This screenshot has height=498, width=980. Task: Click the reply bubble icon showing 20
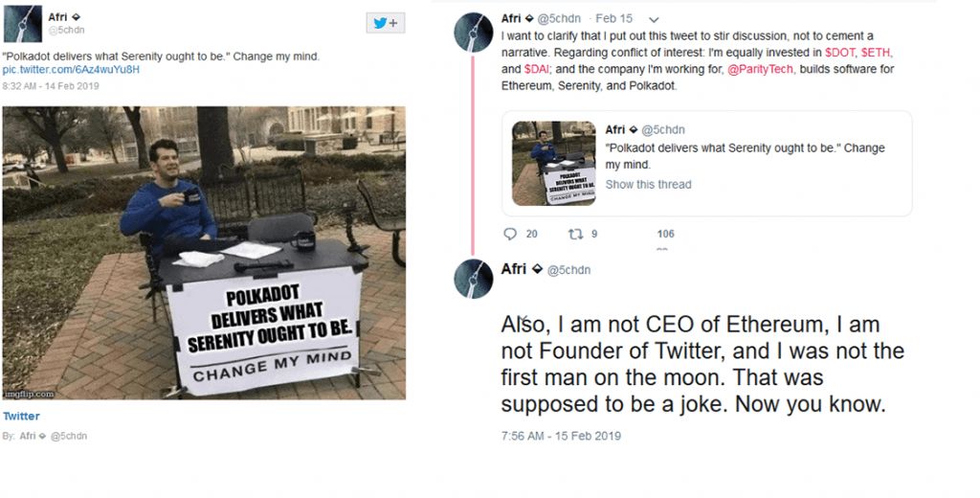coord(510,234)
